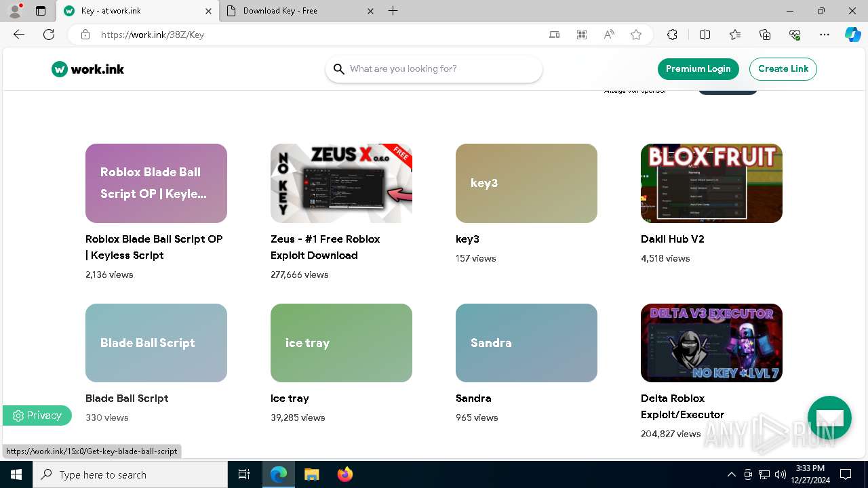Open the Zeus X thumbnail card
The width and height of the screenshot is (868, 488).
pos(341,183)
